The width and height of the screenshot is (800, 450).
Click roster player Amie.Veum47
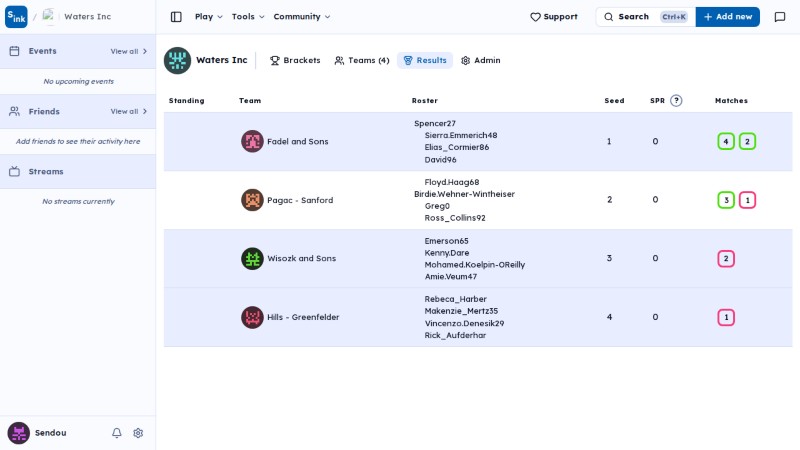point(451,277)
